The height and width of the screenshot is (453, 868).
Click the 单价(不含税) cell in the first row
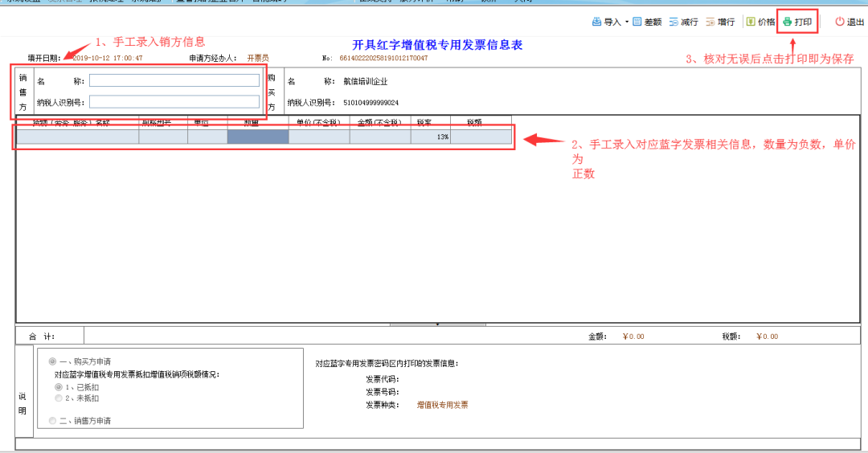[x=318, y=137]
